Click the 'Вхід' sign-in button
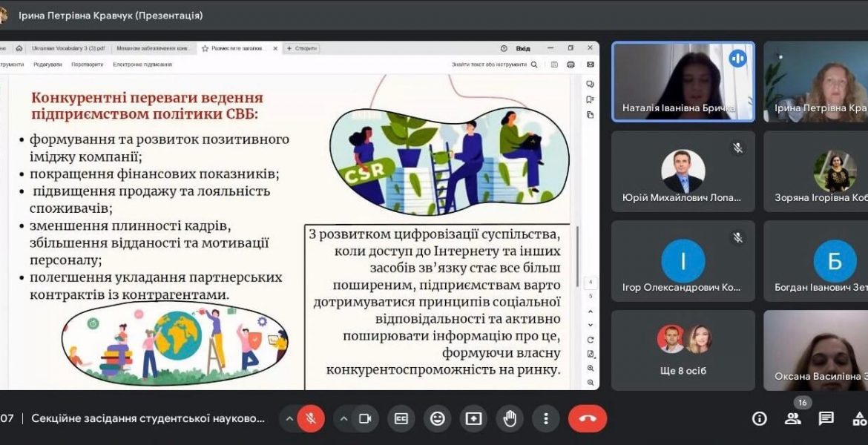Screen dimensions: 868x445 point(522,48)
